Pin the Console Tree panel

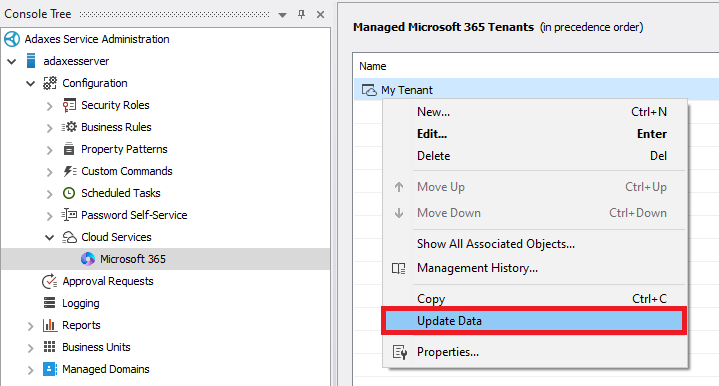pyautogui.click(x=301, y=14)
